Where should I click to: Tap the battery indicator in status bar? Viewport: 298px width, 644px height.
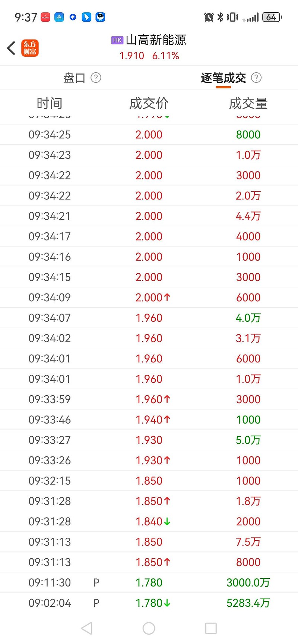(272, 17)
